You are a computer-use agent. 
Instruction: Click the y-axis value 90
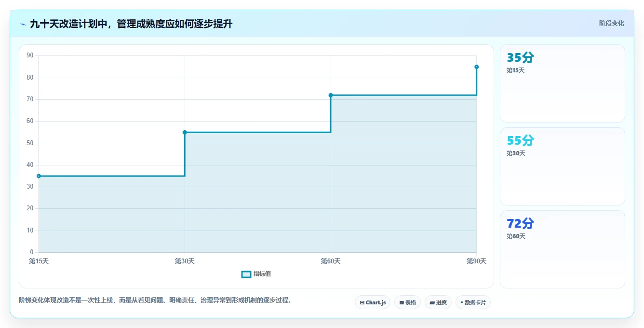coord(30,55)
